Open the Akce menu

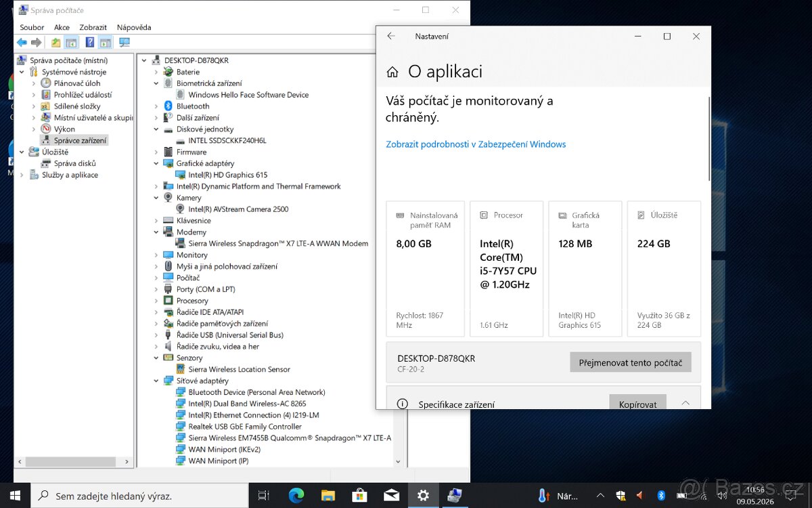(62, 27)
